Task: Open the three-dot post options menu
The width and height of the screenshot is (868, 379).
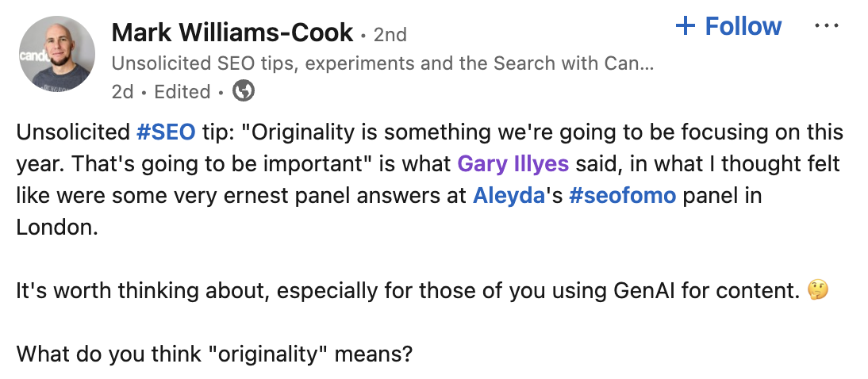Action: tap(827, 26)
